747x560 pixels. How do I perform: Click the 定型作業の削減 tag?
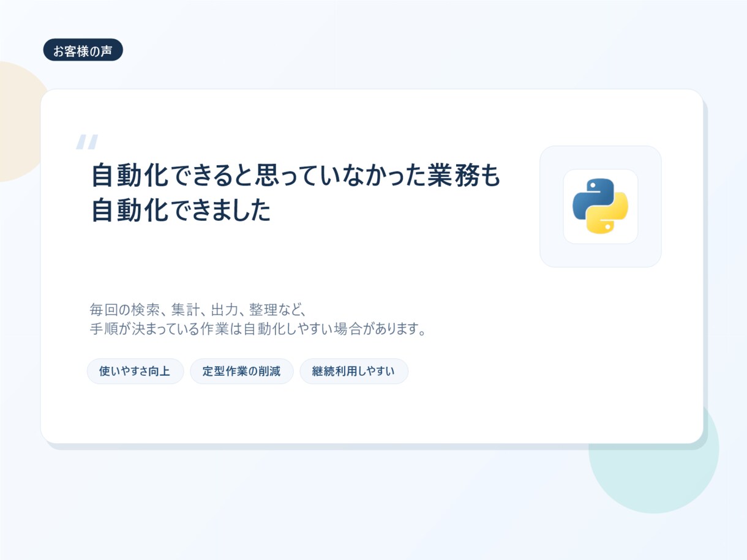(242, 371)
